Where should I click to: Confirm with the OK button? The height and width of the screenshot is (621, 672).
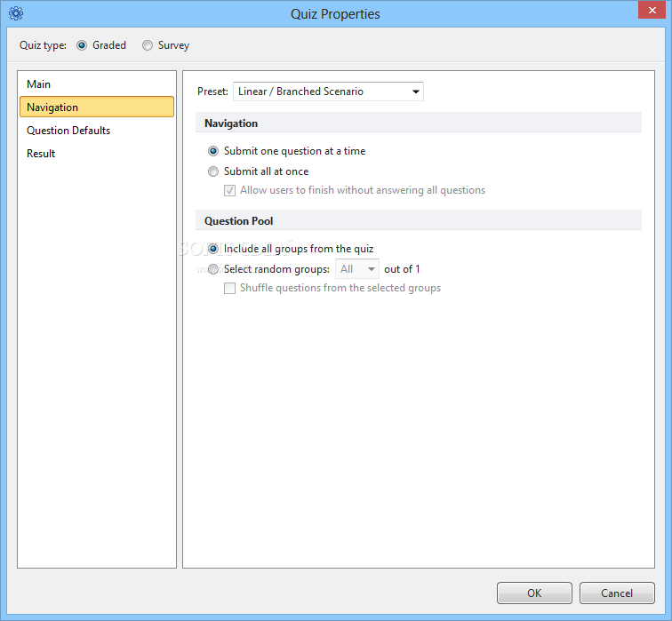point(534,593)
